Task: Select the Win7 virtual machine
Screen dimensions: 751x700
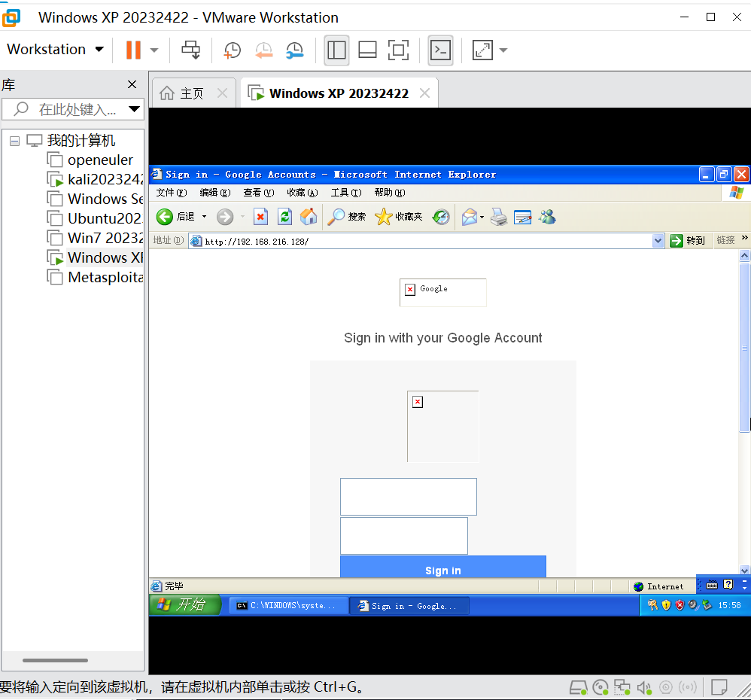Action: click(x=95, y=238)
